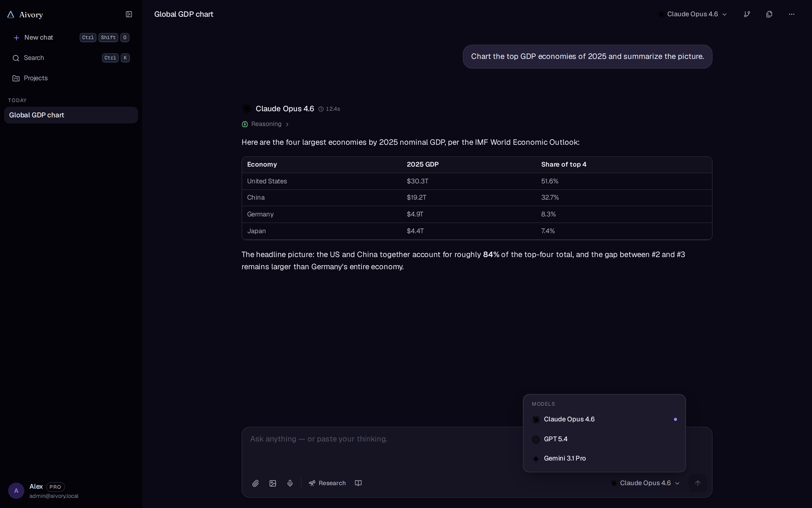The image size is (812, 508).
Task: Expand the Reasoning section
Action: pyautogui.click(x=265, y=124)
